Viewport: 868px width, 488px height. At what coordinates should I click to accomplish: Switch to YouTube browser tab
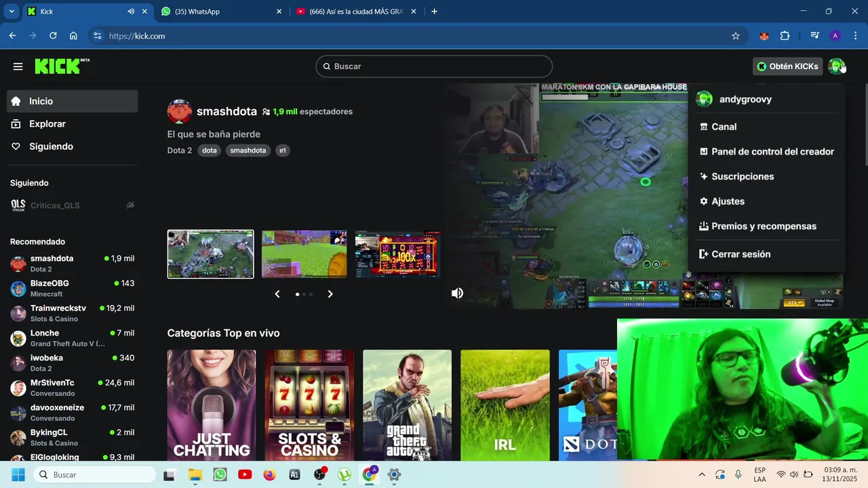[x=357, y=12]
